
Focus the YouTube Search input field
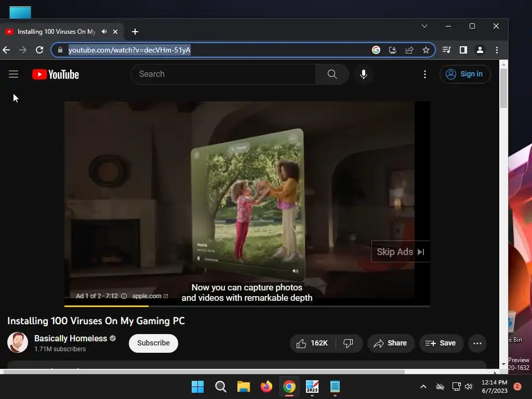pos(223,74)
